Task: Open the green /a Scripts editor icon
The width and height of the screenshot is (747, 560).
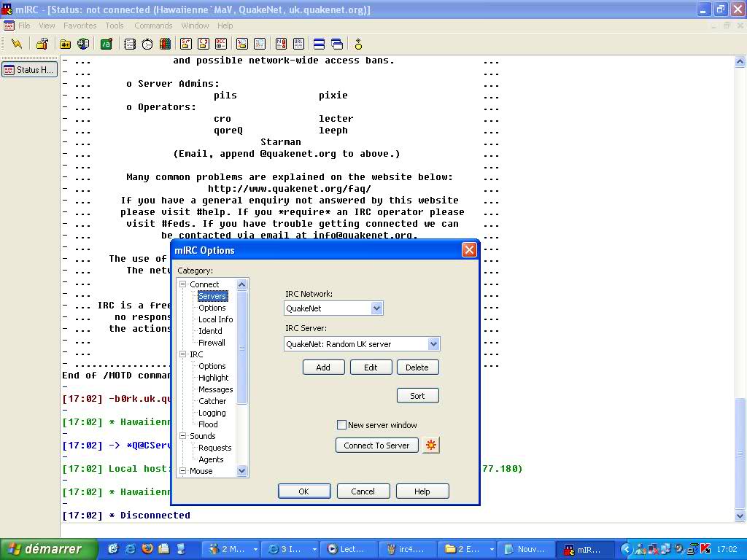Action: [107, 44]
